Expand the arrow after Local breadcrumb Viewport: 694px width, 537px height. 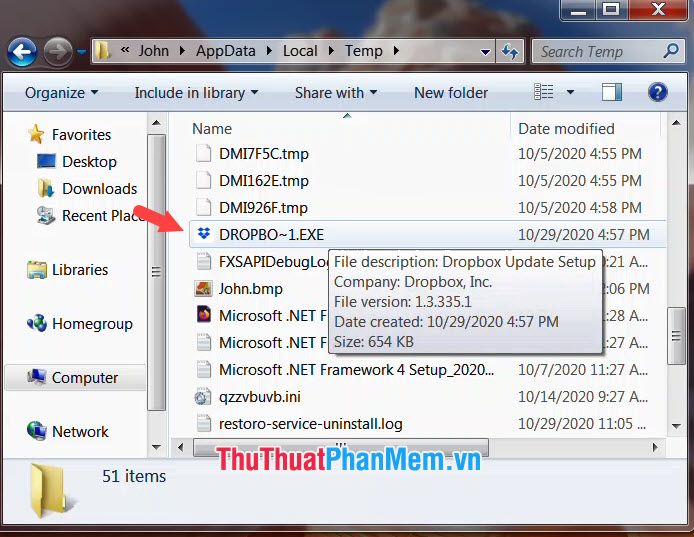tap(331, 51)
